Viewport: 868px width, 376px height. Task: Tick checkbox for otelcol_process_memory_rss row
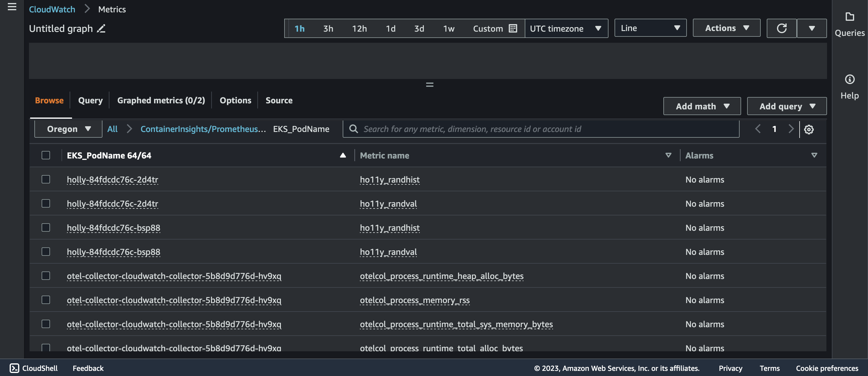tap(46, 300)
